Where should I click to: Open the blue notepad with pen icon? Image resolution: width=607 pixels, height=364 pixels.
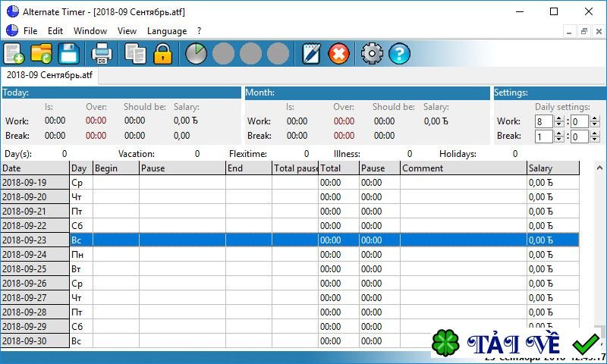[311, 54]
